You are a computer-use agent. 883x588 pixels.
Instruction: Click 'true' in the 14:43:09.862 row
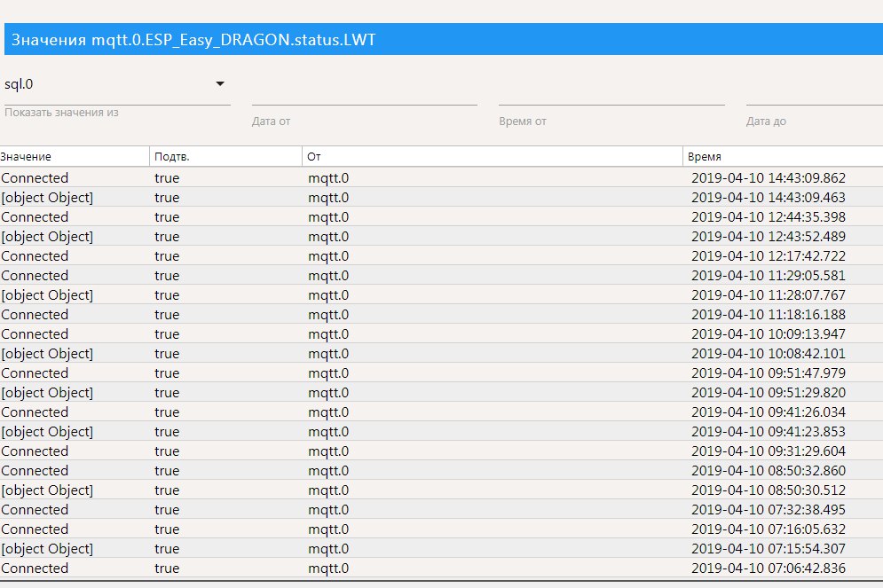[167, 177]
